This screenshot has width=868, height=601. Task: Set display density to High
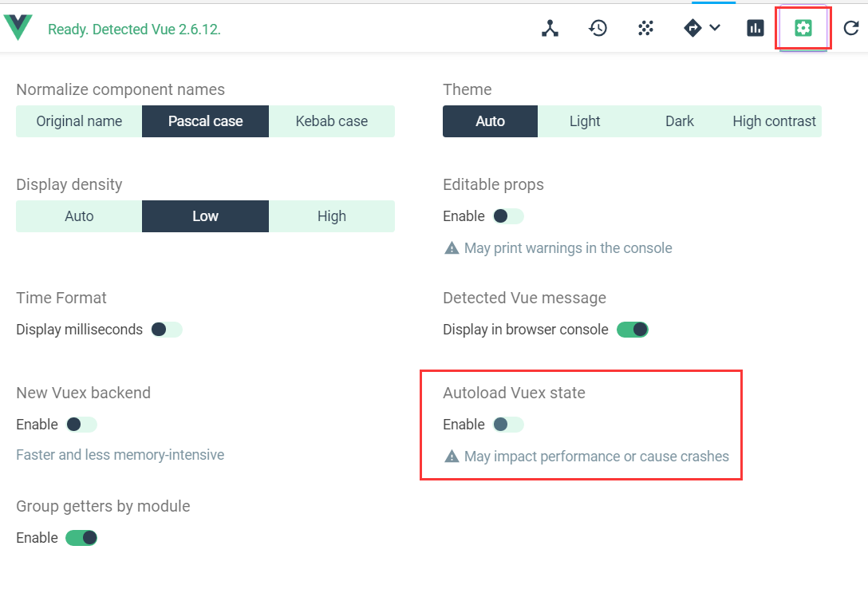332,216
